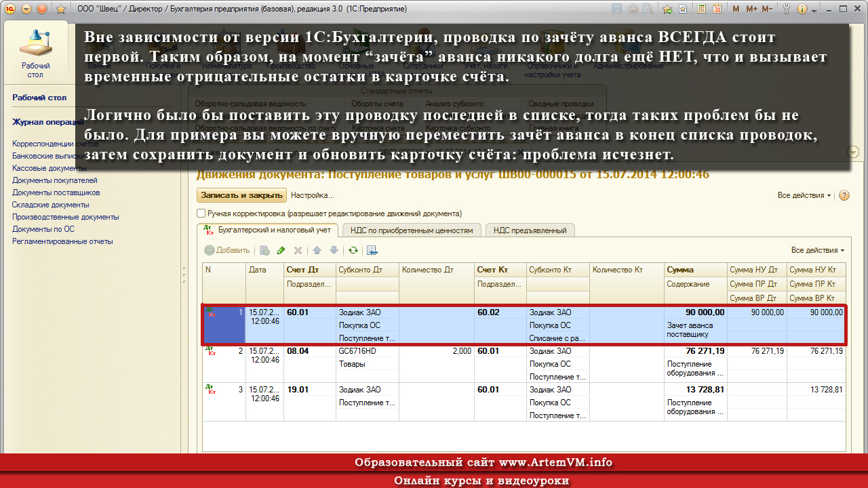The height and width of the screenshot is (488, 868).
Task: Click the Сумма column header
Action: coord(696,270)
